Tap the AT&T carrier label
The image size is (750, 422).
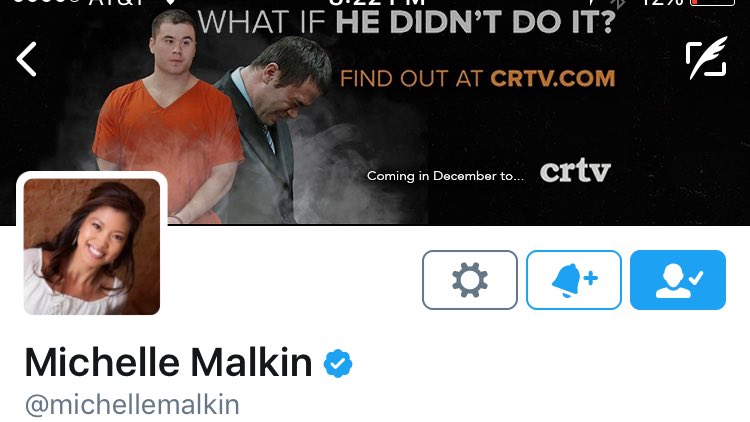117,2
